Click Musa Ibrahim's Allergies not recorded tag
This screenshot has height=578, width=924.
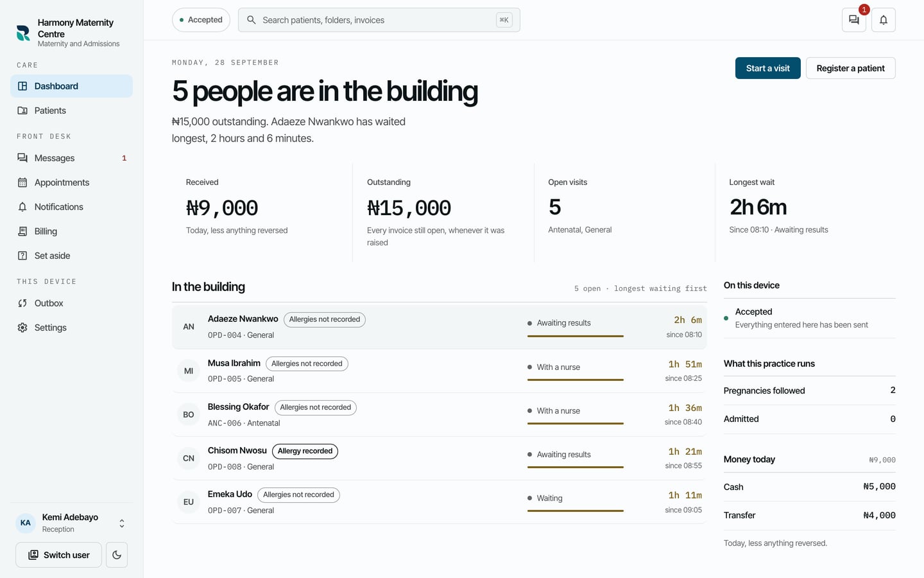[307, 363]
